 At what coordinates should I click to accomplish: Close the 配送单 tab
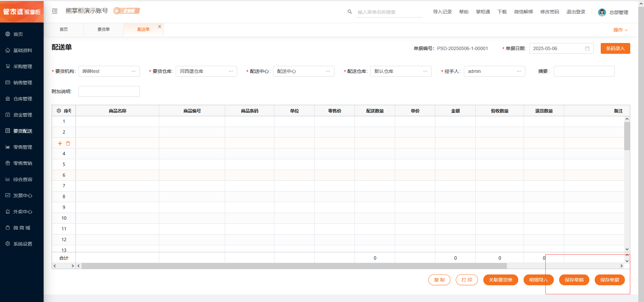pos(160,27)
